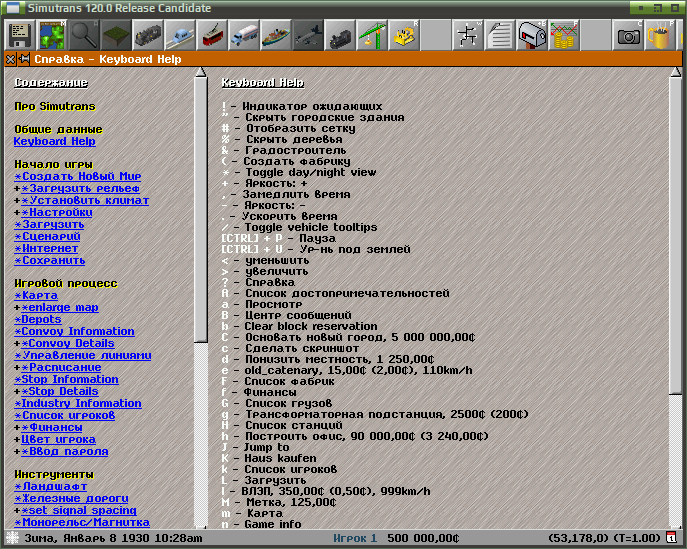Open the finances chart and coins icon
This screenshot has height=549, width=687.
[563, 35]
